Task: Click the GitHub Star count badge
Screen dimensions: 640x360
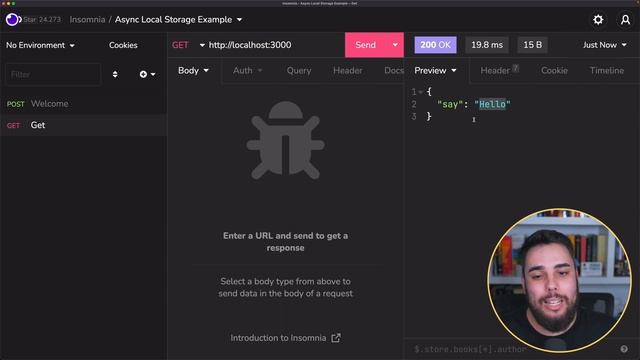Action: (x=42, y=20)
